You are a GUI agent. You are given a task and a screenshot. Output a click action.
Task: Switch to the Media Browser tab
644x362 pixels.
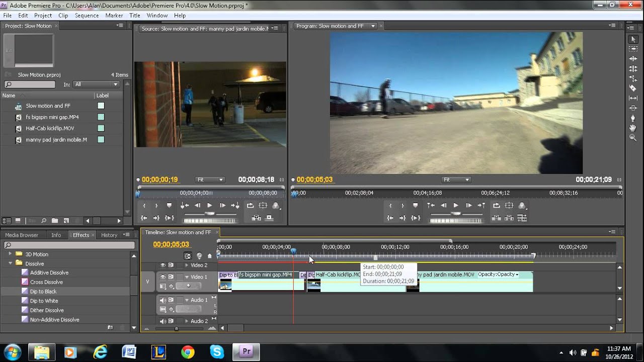tap(22, 235)
